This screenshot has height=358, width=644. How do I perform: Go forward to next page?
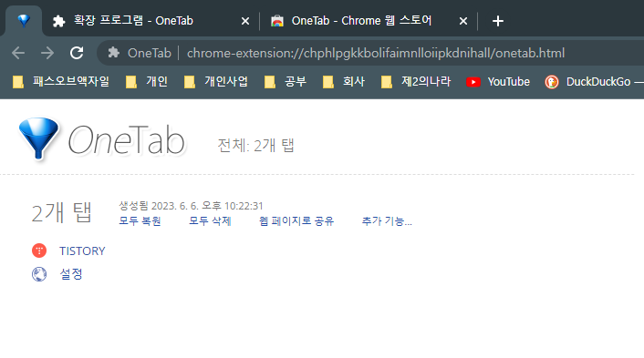tap(47, 53)
